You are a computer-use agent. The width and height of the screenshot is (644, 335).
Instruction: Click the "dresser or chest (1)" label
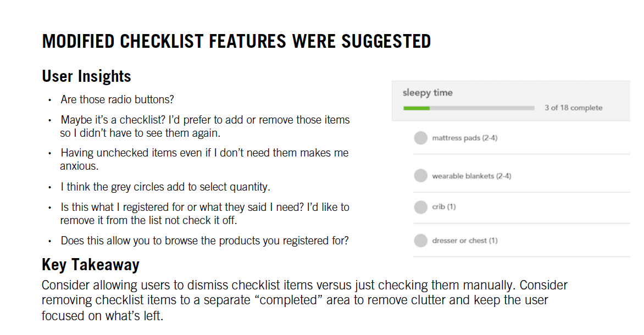pyautogui.click(x=464, y=241)
